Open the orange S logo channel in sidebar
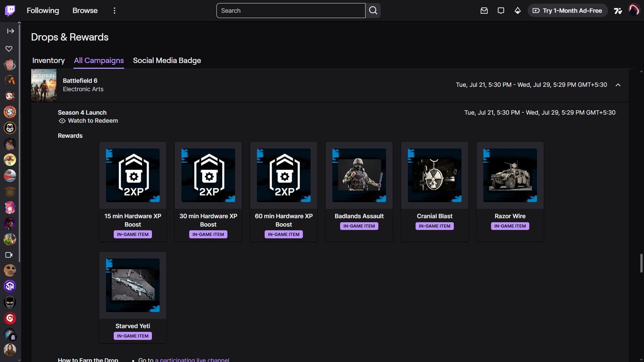The width and height of the screenshot is (644, 362). [10, 112]
